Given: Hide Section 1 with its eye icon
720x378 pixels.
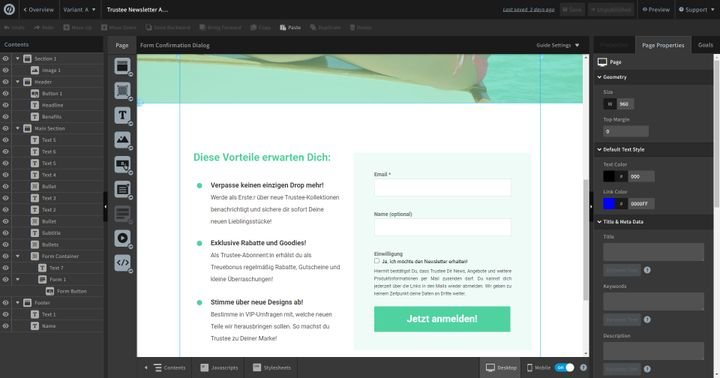Looking at the screenshot, I should tap(6, 59).
